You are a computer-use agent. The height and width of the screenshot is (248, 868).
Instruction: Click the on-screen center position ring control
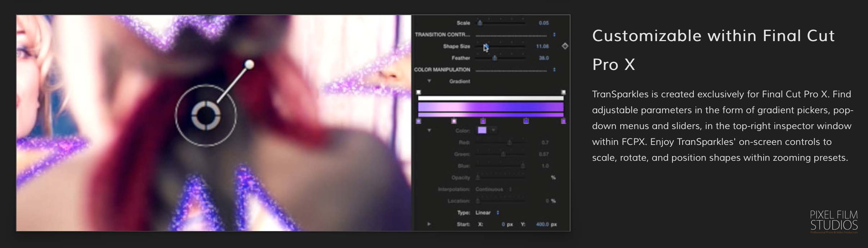pyautogui.click(x=206, y=115)
